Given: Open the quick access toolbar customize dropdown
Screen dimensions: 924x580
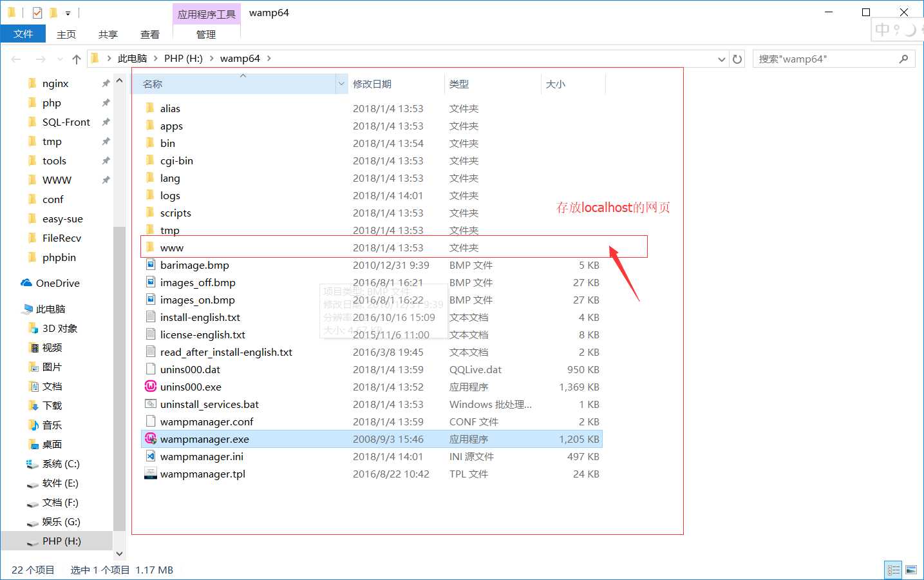Looking at the screenshot, I should point(68,13).
